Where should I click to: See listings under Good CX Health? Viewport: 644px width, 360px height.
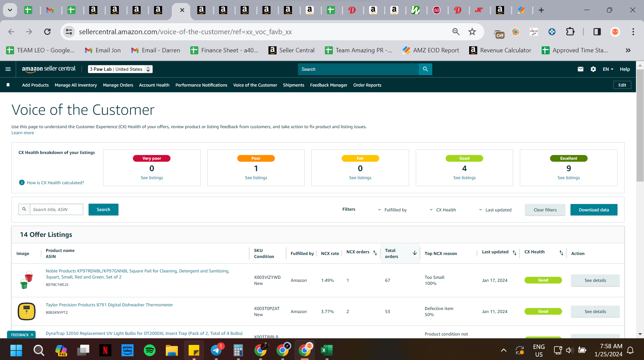[464, 177]
